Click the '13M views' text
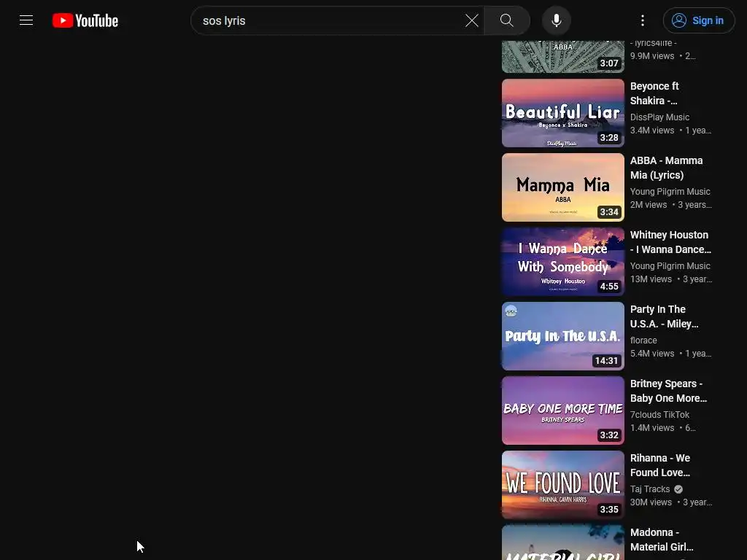This screenshot has width=747, height=560. [x=651, y=279]
